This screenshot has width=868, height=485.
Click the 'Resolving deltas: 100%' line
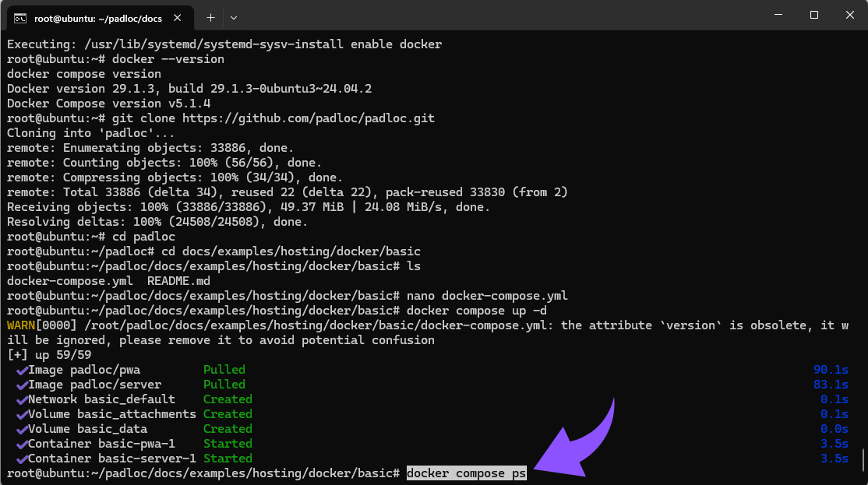click(157, 222)
